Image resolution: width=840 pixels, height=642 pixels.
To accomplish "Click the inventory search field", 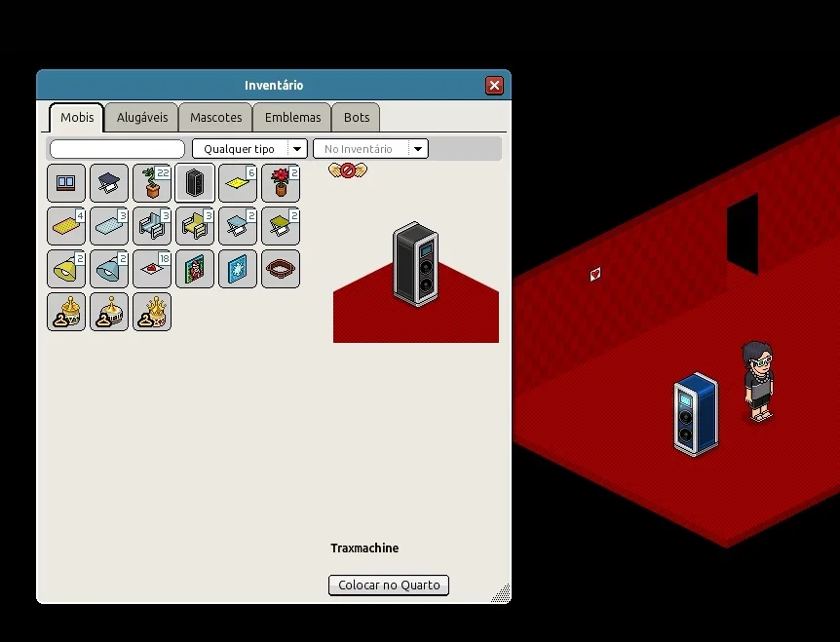I will point(117,149).
